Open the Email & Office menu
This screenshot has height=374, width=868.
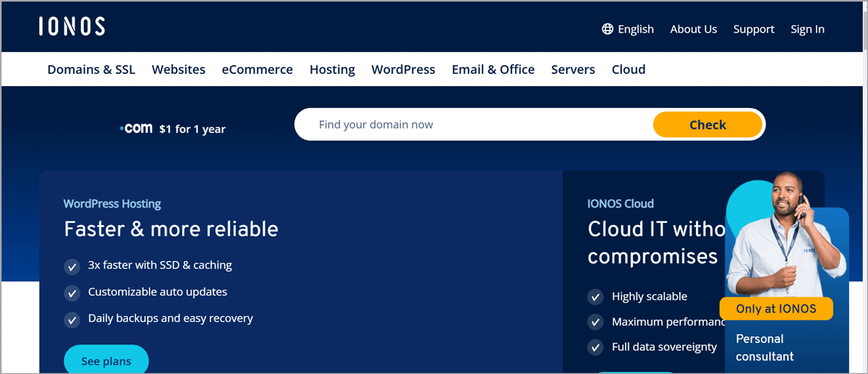[x=493, y=69]
